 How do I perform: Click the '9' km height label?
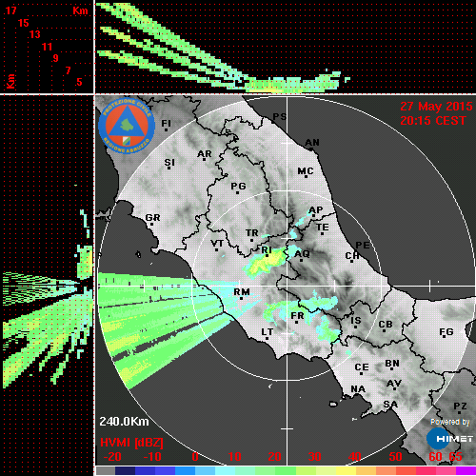click(x=55, y=58)
